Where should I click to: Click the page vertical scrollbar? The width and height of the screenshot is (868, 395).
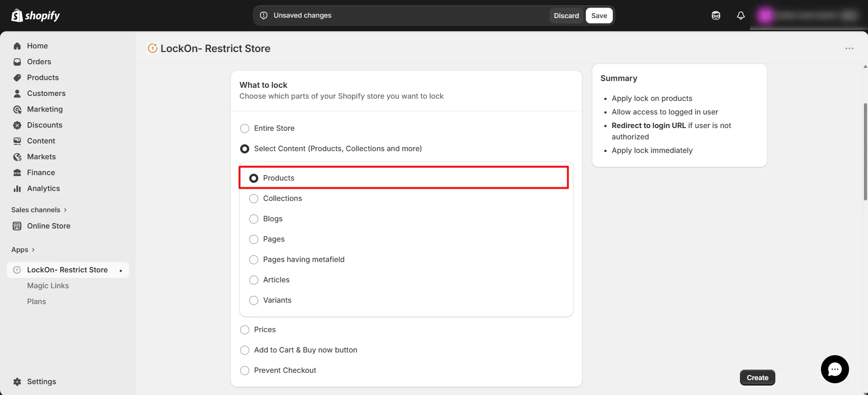(x=865, y=152)
